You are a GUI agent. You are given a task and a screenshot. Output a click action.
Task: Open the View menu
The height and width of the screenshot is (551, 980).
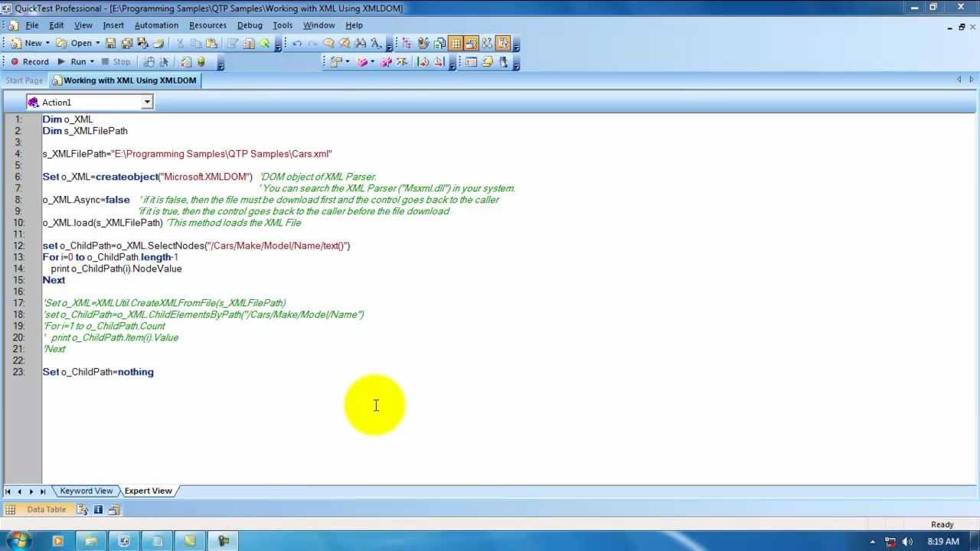83,25
